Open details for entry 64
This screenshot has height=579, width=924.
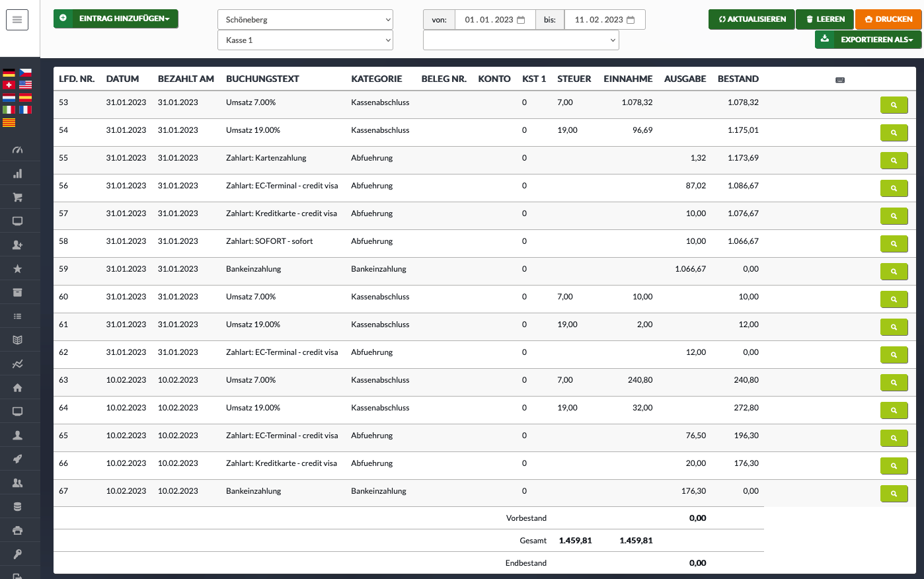(894, 410)
